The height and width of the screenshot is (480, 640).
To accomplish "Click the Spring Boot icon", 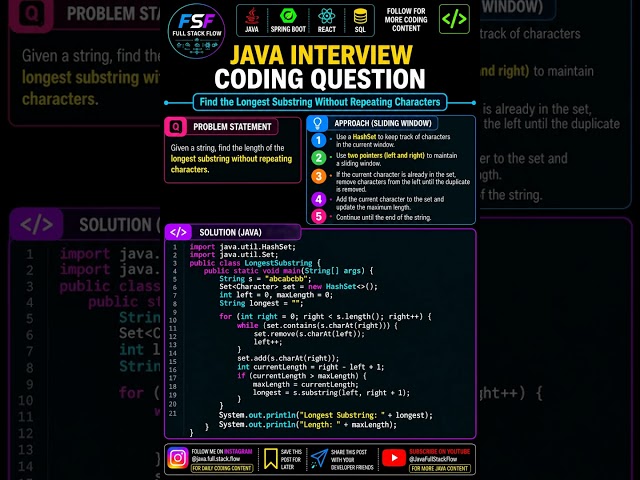I will 288,16.
